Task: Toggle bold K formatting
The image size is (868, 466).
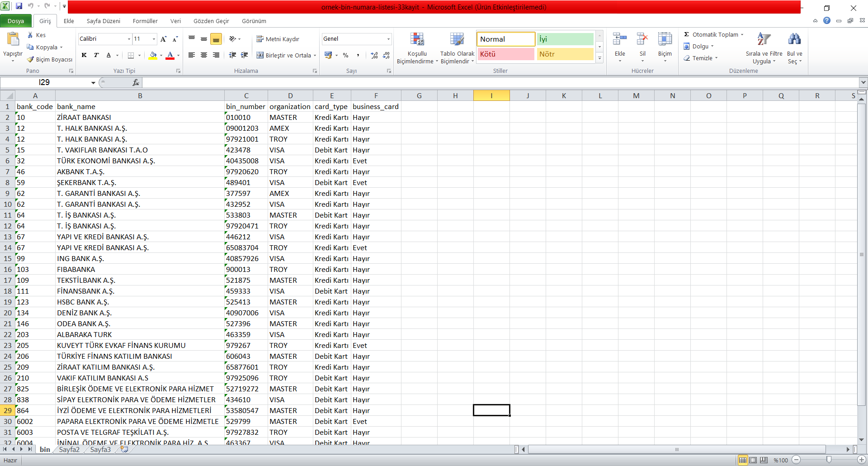Action: pos(84,55)
